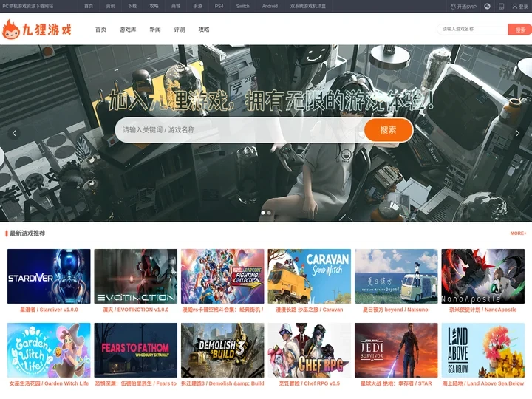Select 攻略 in the main navigation
The image size is (532, 399).
point(204,30)
